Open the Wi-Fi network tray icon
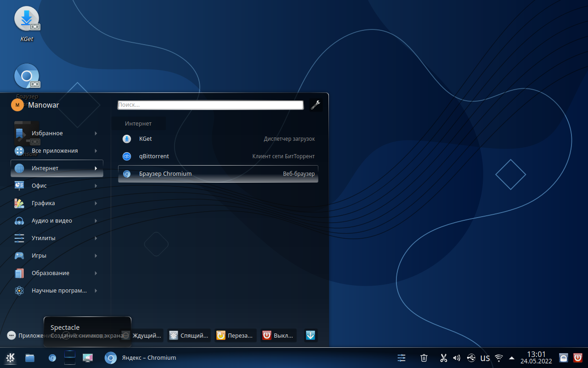The height and width of the screenshot is (368, 588). pos(499,358)
